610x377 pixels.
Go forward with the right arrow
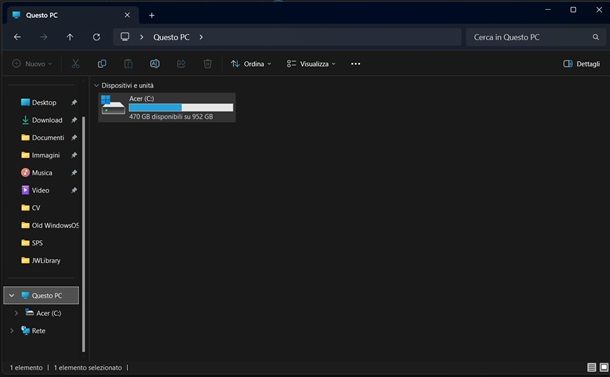click(x=44, y=37)
